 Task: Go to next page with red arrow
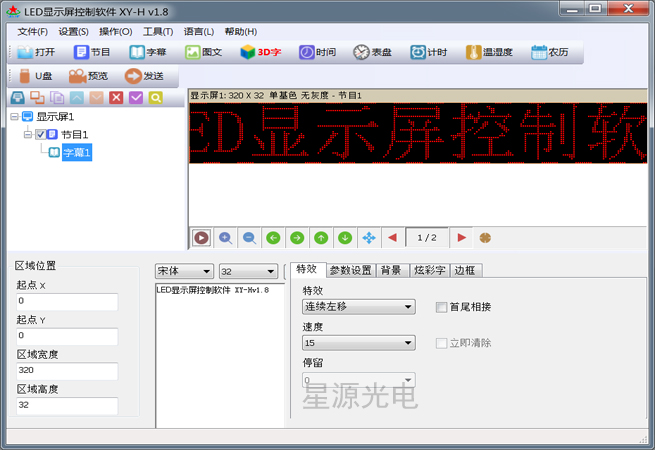click(462, 238)
